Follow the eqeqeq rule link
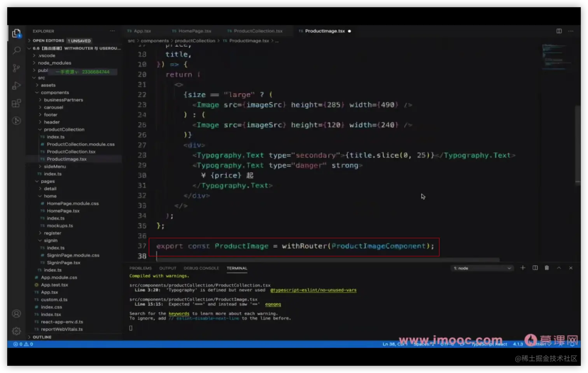 273,304
